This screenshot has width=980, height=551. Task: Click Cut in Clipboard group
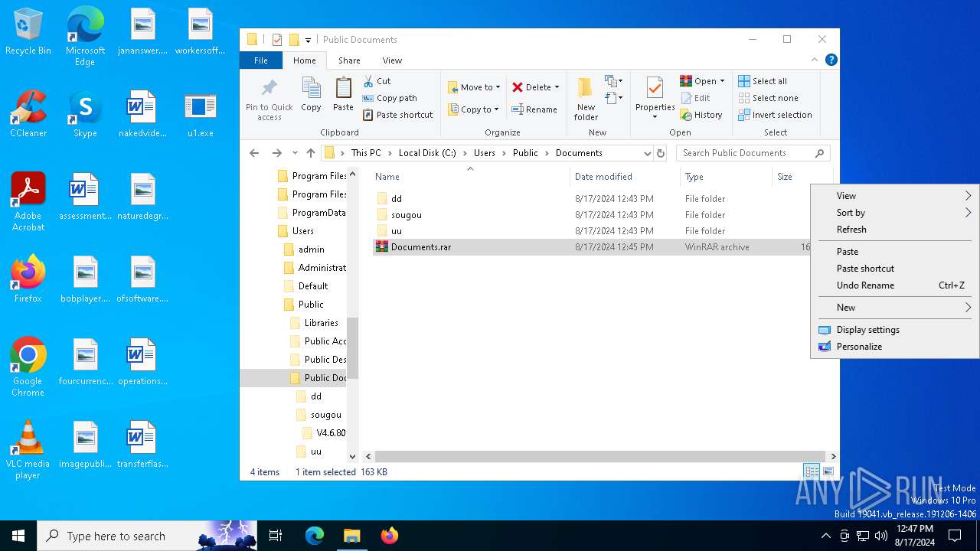click(377, 81)
